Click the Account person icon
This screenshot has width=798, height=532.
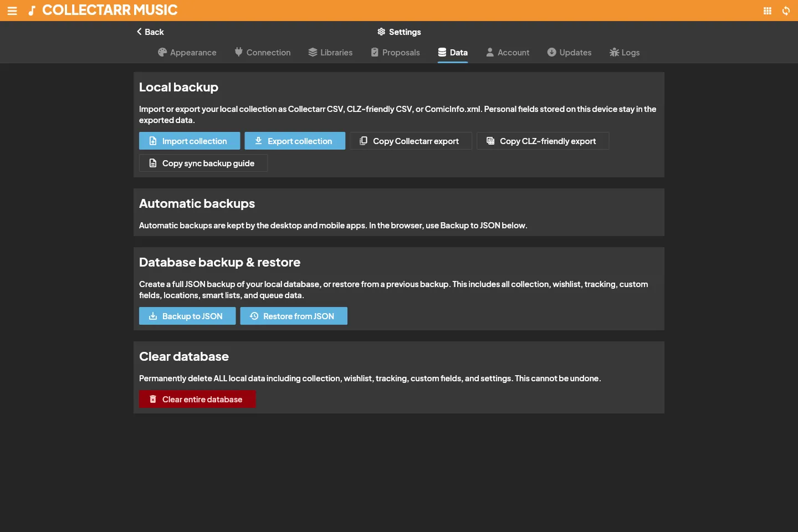(490, 52)
